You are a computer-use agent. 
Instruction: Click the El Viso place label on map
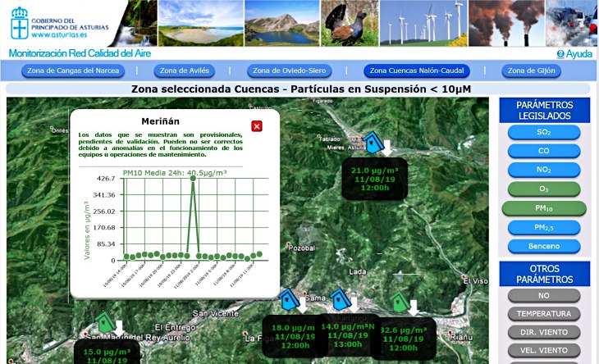pyautogui.click(x=476, y=281)
